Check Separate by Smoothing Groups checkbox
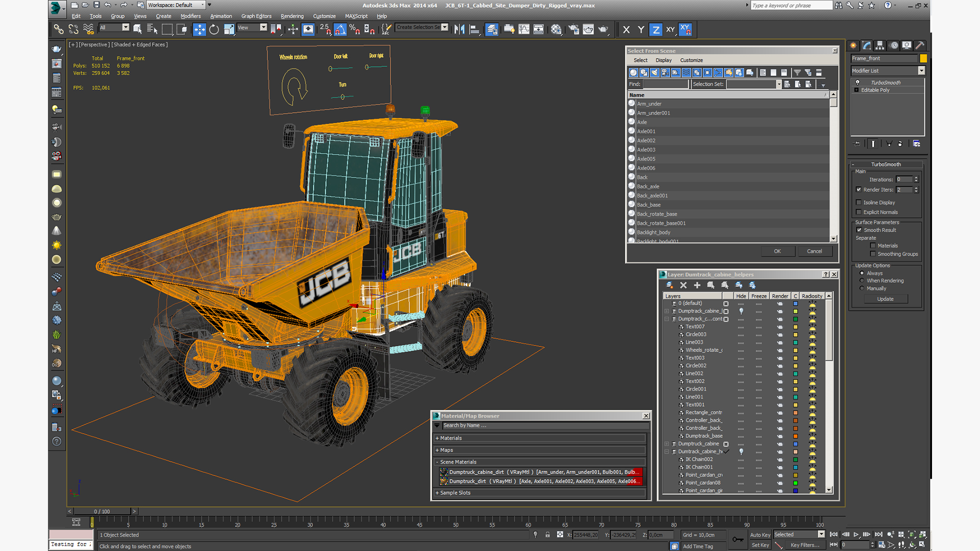The image size is (980, 551). [x=873, y=254]
